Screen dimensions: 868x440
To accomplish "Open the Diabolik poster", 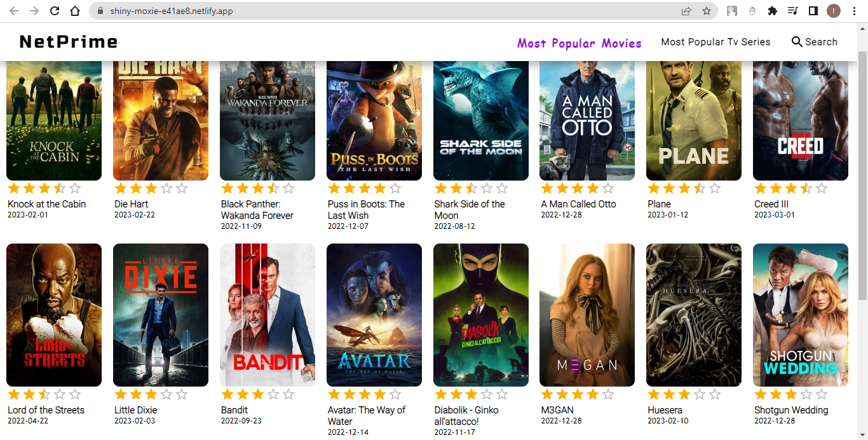I will tap(481, 315).
